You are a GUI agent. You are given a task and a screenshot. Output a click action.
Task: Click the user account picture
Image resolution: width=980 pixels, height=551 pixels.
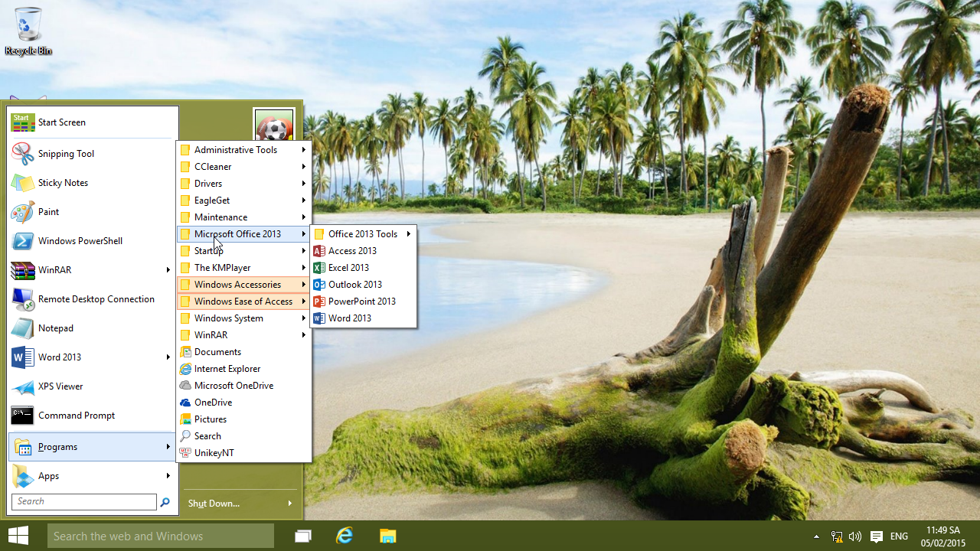273,126
